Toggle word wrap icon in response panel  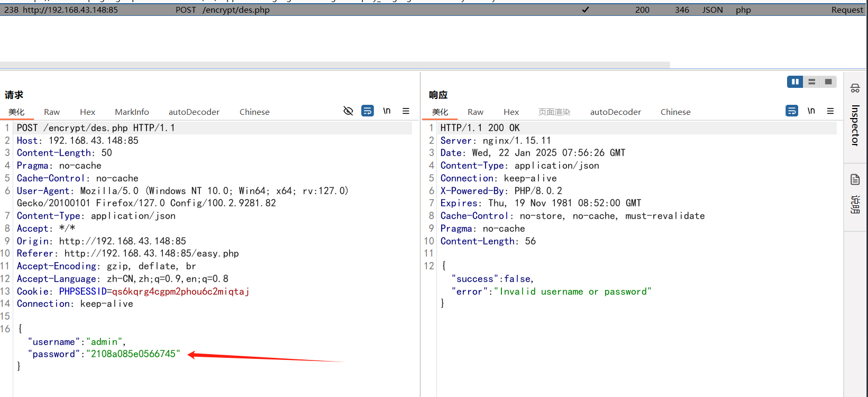tap(792, 111)
